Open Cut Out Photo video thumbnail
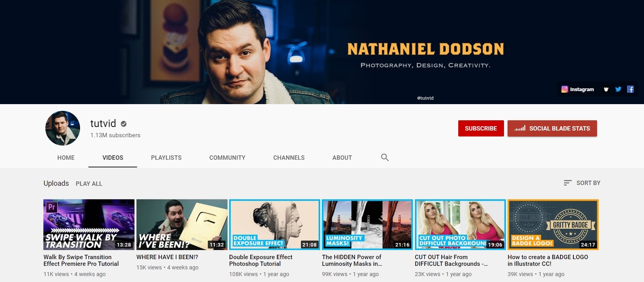Screen dimensions: 644x282 coord(460,224)
